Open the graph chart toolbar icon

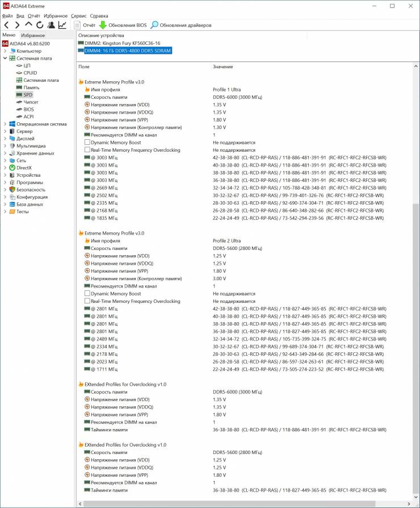tap(62, 25)
